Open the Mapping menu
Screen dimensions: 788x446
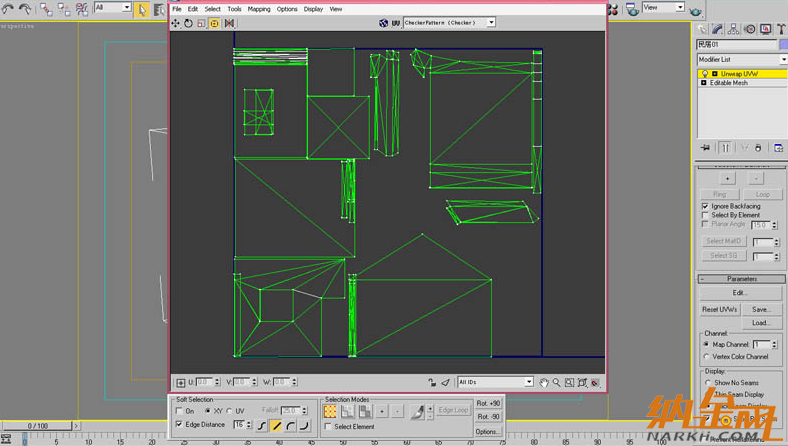[259, 9]
